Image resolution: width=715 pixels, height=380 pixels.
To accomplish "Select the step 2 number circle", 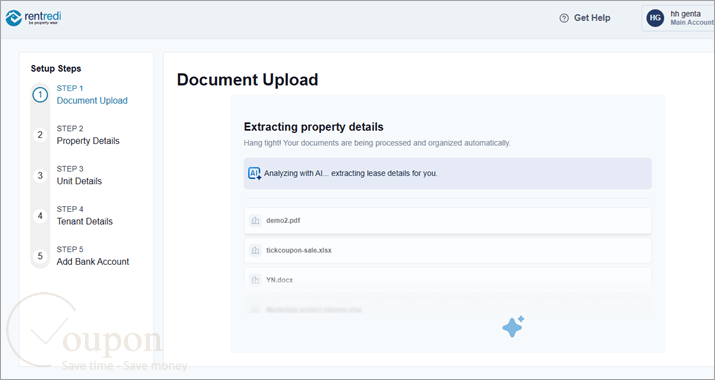I will click(x=40, y=135).
